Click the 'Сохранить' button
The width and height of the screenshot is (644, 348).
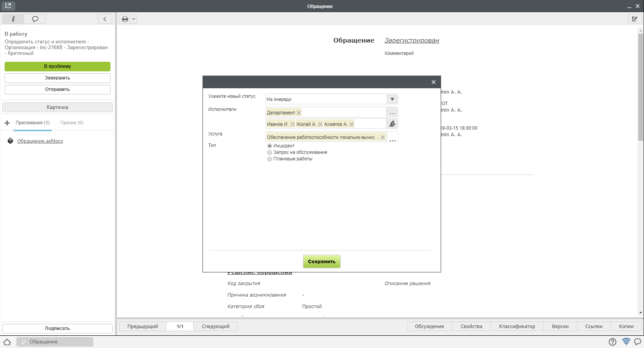321,261
